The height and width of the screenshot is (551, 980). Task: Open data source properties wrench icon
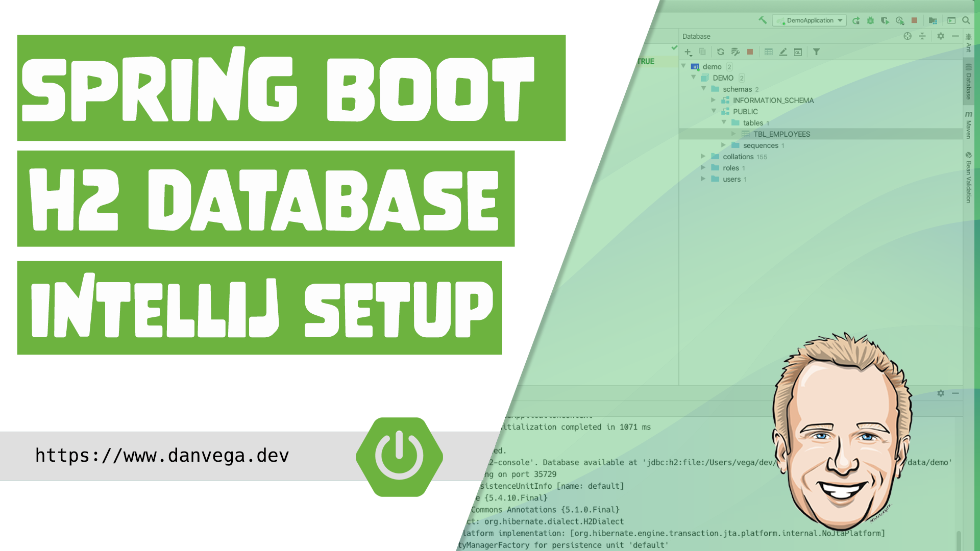point(736,52)
